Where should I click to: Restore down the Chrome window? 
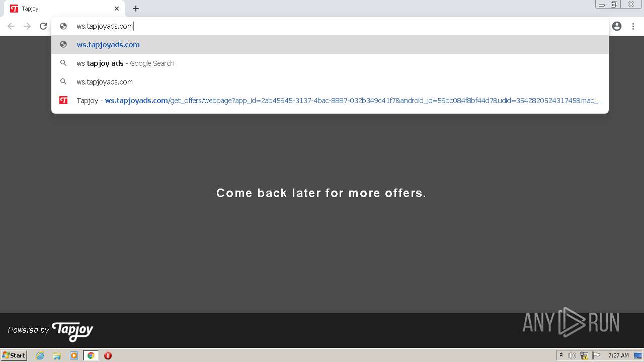614,5
